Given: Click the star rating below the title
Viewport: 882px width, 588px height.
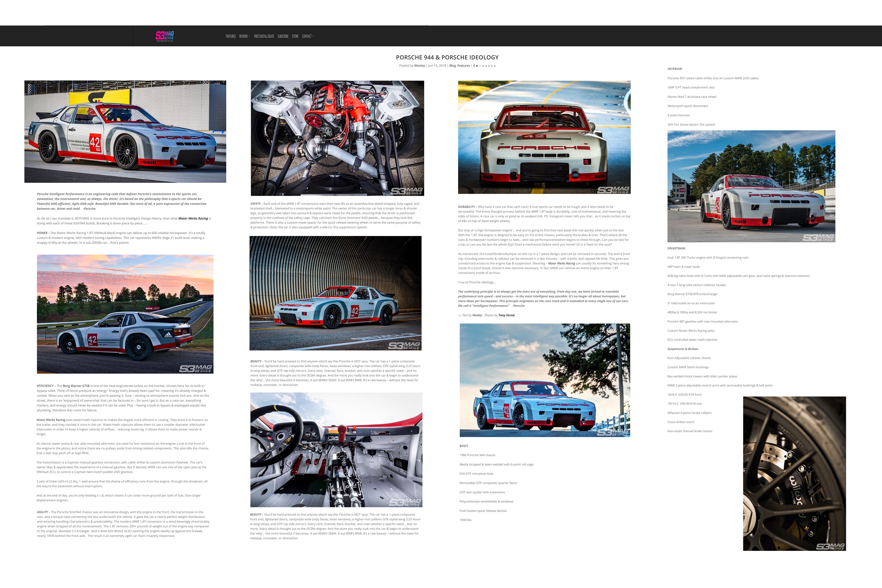Looking at the screenshot, I should tap(489, 66).
